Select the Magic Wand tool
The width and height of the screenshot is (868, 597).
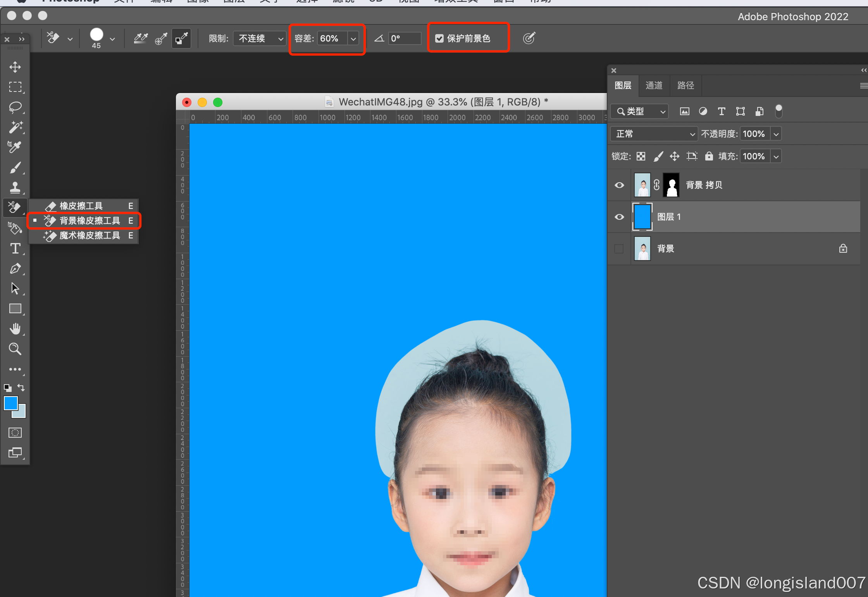click(15, 127)
